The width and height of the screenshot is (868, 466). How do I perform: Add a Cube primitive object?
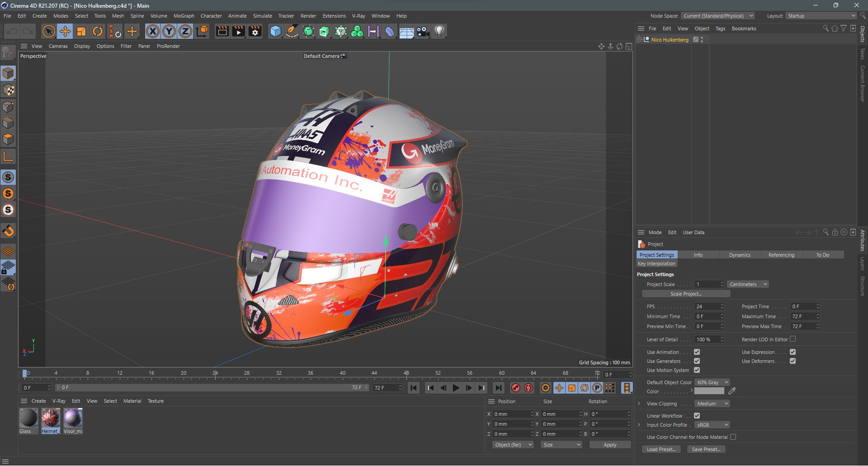point(275,31)
